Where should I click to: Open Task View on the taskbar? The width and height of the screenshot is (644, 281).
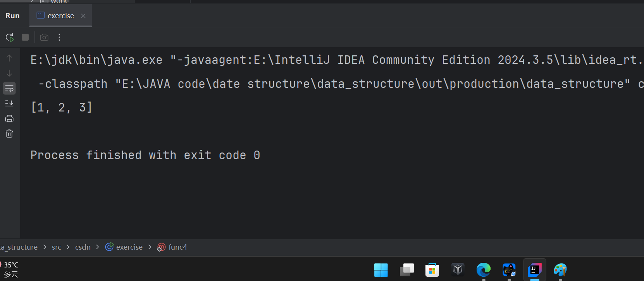[x=406, y=270]
